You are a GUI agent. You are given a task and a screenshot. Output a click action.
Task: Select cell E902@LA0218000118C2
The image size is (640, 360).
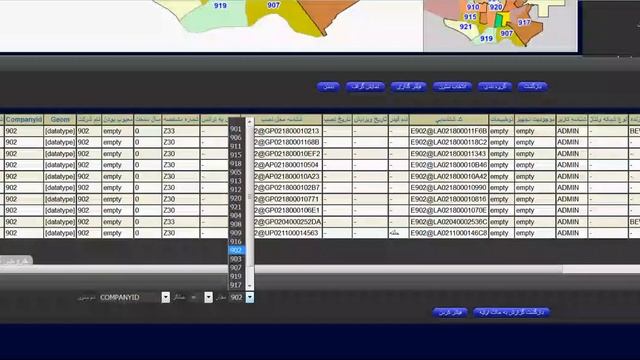pos(449,142)
